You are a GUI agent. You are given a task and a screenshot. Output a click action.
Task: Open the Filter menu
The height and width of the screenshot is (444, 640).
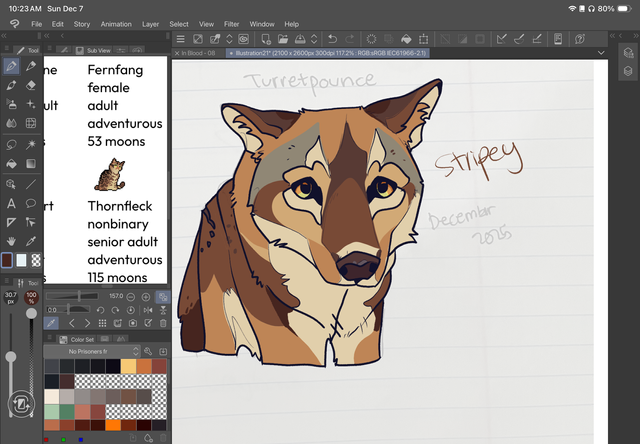pyautogui.click(x=231, y=23)
